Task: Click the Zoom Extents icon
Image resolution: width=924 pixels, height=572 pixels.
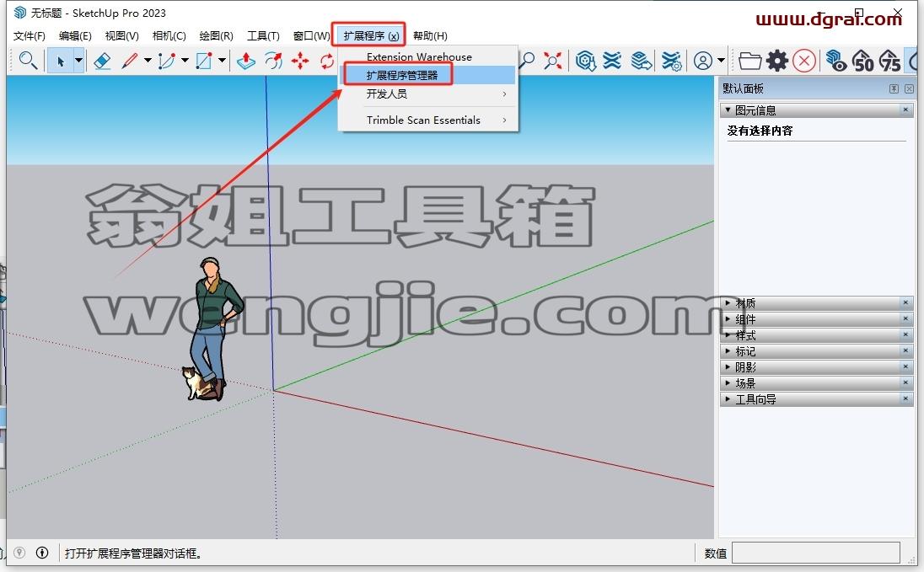Action: click(x=553, y=61)
